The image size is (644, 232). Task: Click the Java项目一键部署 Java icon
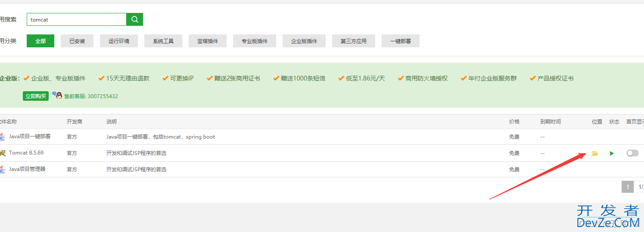point(2,136)
